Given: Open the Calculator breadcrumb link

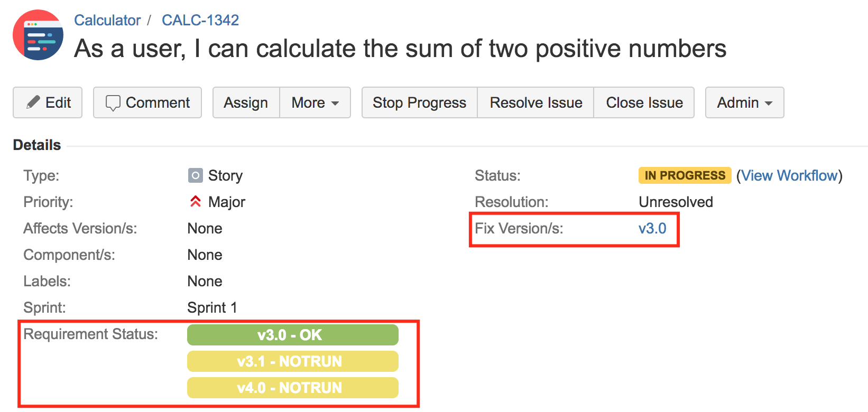Looking at the screenshot, I should click(x=107, y=20).
